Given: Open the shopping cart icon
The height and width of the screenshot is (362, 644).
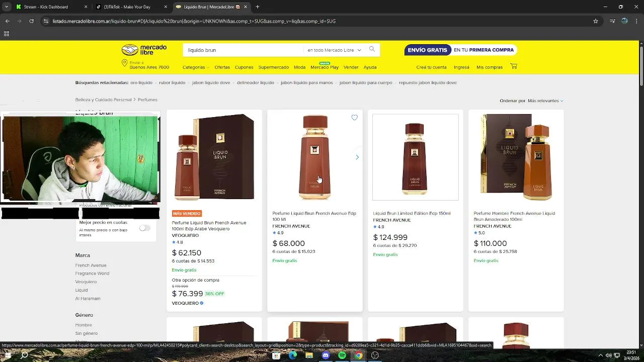Looking at the screenshot, I should [514, 66].
